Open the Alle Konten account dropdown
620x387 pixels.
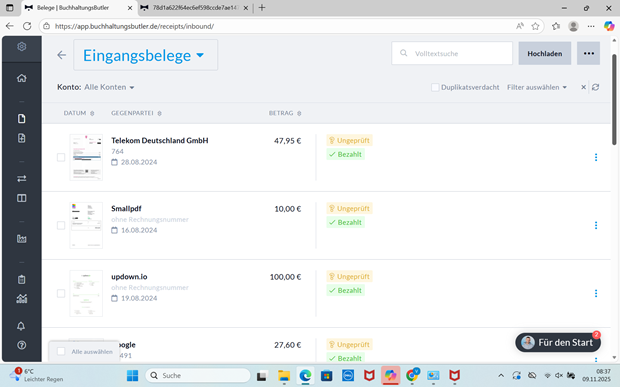[109, 87]
